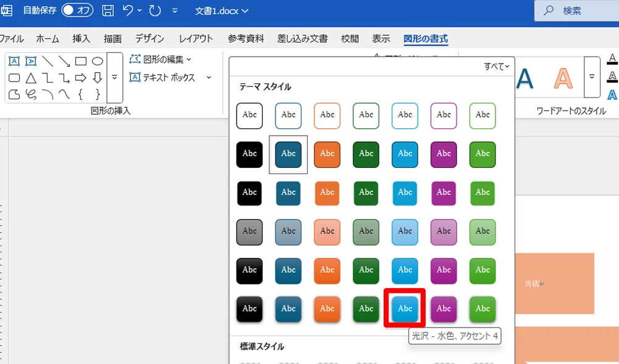Click the Save floppy disk icon

(107, 10)
